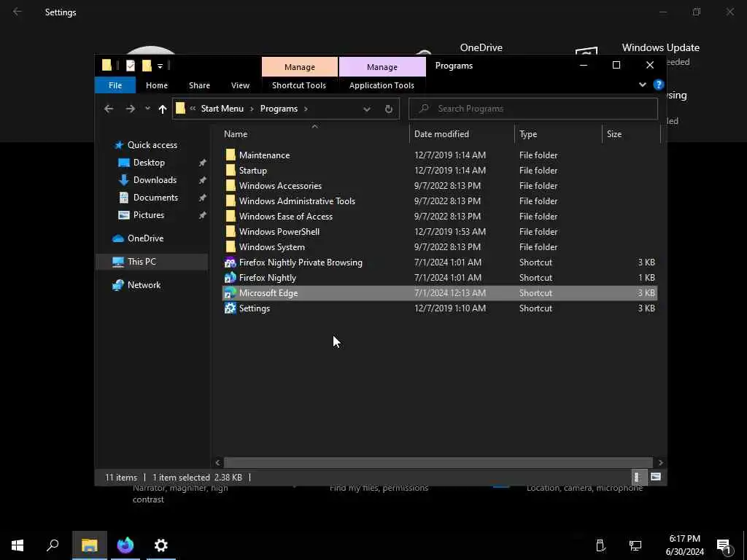Click the horizontal scrollbar track
The image size is (747, 560).
click(x=438, y=462)
